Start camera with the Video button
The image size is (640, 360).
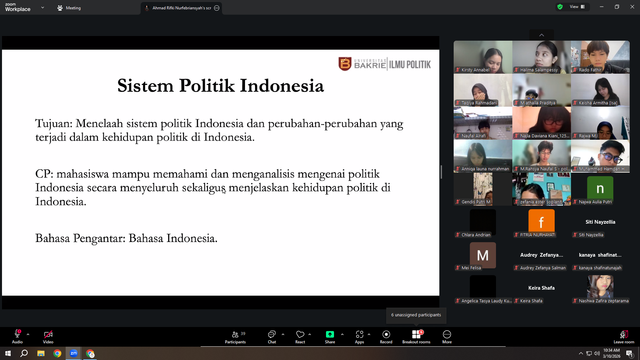coord(48,336)
